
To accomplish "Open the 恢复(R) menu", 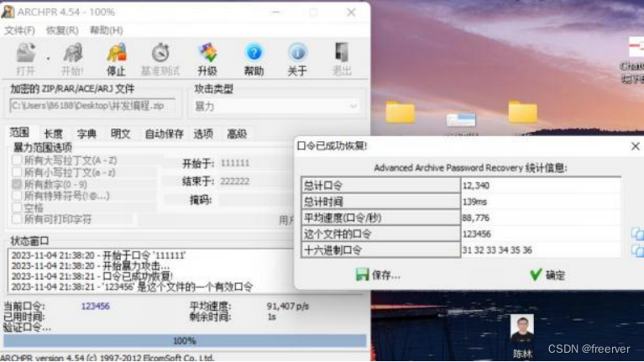I will tap(62, 30).
